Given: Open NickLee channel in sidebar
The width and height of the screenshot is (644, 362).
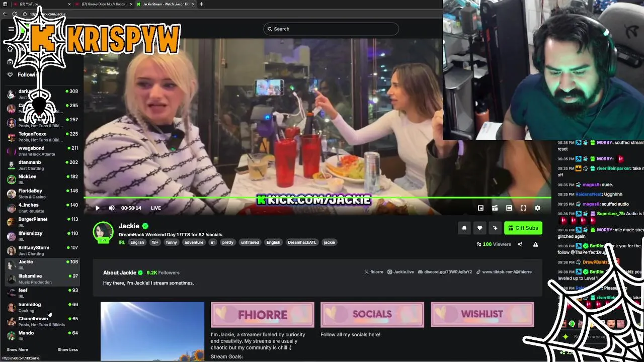Looking at the screenshot, I should click(42, 179).
